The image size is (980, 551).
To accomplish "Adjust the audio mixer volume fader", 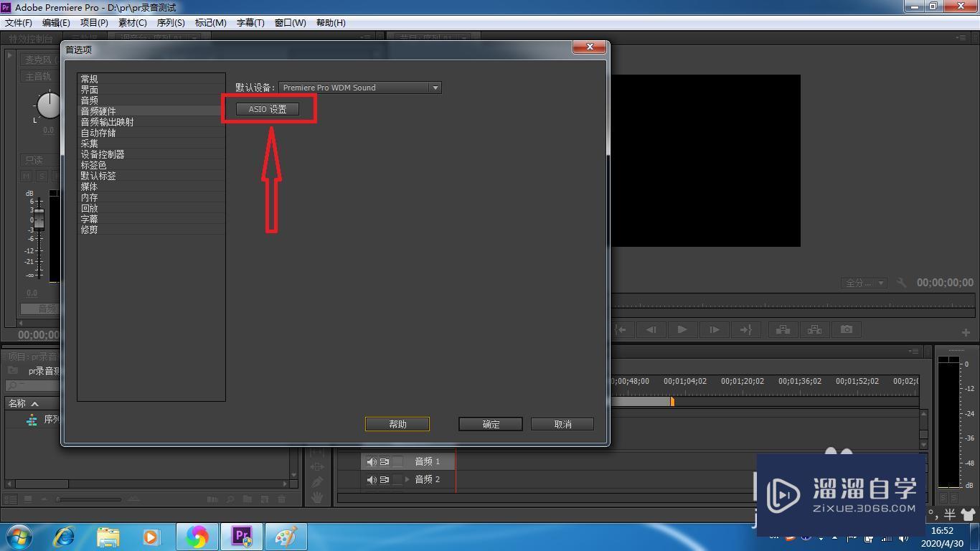I will tap(39, 220).
